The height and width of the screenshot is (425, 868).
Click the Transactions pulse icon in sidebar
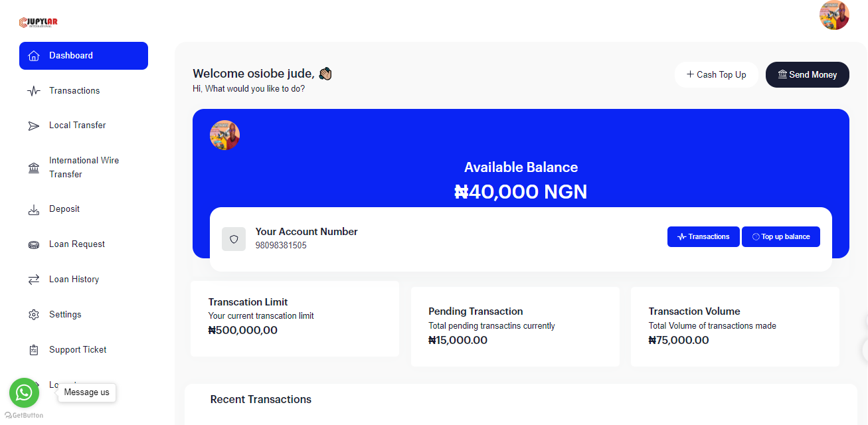34,91
